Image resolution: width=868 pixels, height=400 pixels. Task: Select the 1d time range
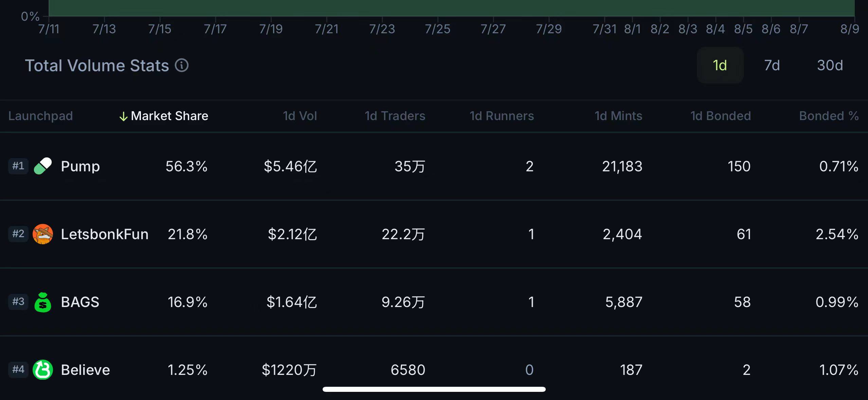tap(720, 65)
